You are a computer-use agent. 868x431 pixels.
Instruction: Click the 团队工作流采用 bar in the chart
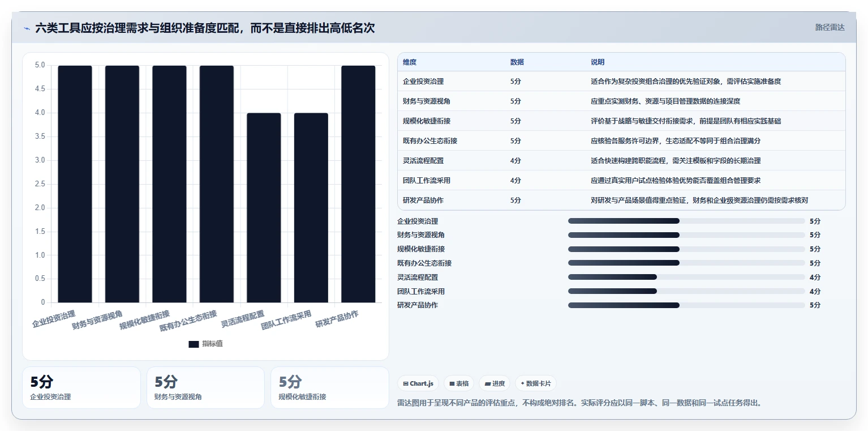pos(311,208)
